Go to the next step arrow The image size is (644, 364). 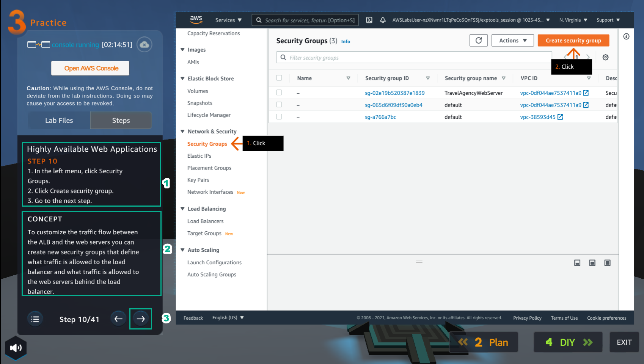click(141, 319)
